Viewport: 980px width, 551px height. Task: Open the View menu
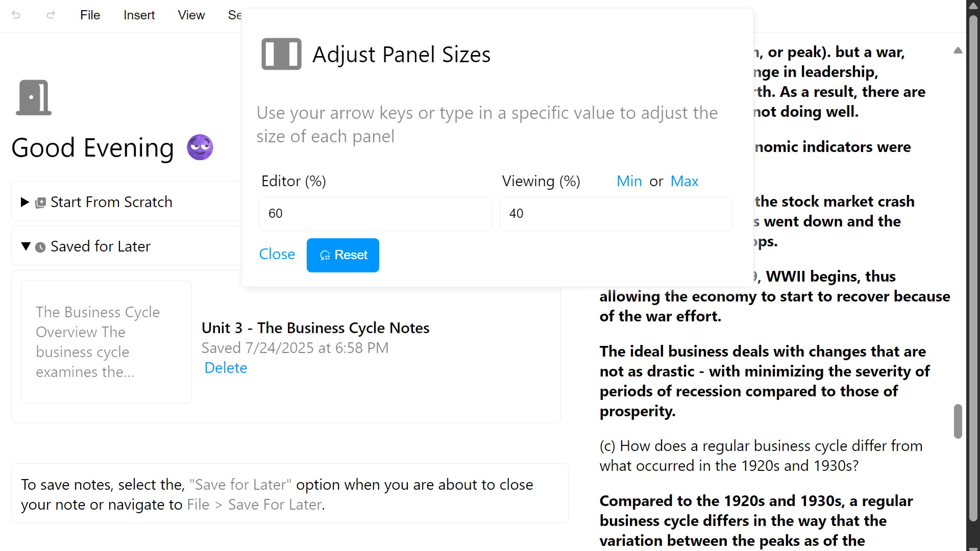[191, 15]
